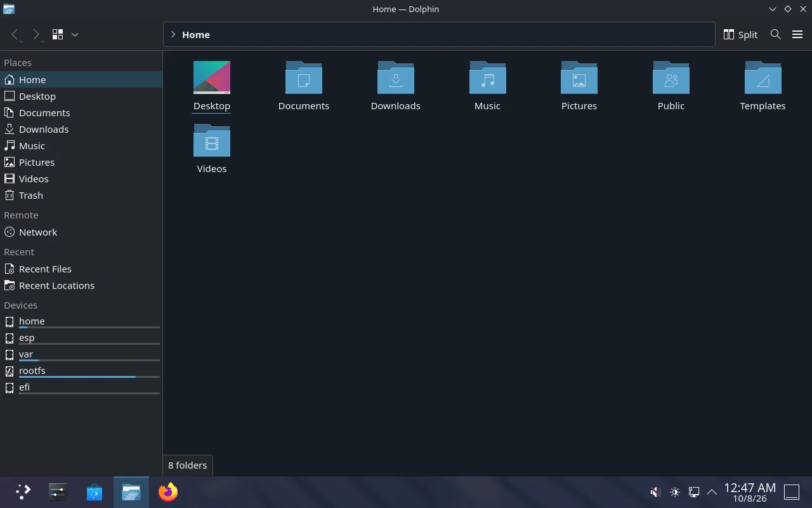812x508 pixels.
Task: Open the Downloads folder icon in file view
Action: coord(396,77)
